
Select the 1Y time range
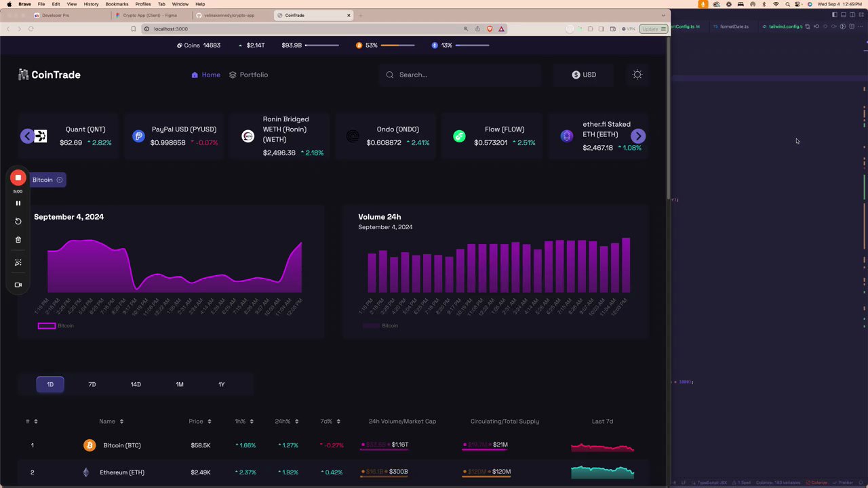coord(221,384)
